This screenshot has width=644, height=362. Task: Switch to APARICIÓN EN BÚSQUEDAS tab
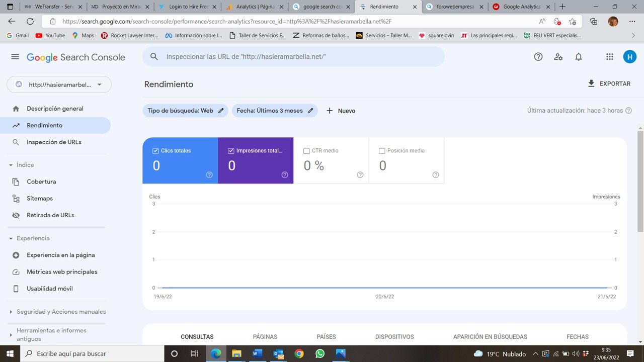490,337
